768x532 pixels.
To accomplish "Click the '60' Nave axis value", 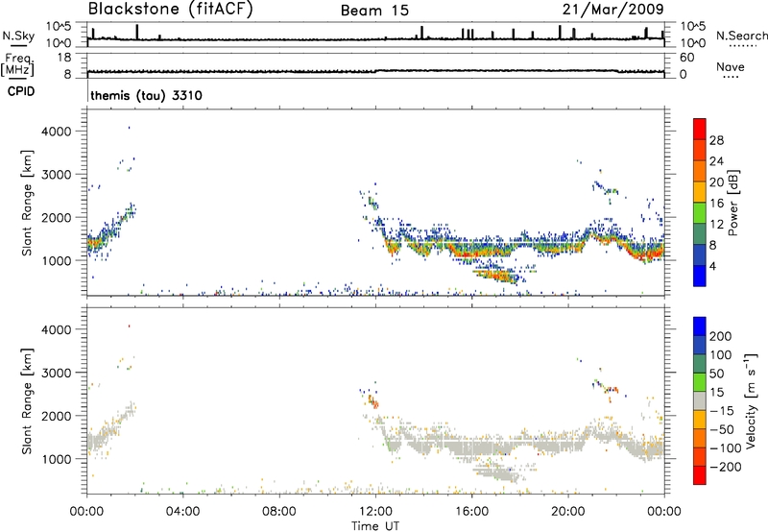I will click(x=686, y=58).
